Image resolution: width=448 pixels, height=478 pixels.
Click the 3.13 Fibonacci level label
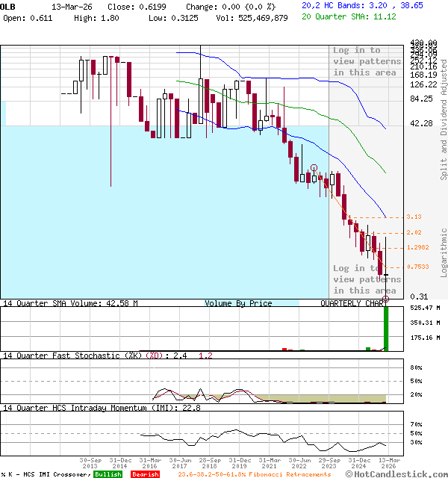tap(414, 217)
